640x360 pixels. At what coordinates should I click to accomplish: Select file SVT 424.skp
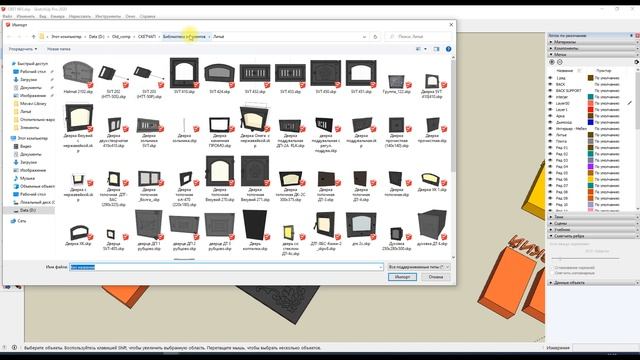pos(220,78)
